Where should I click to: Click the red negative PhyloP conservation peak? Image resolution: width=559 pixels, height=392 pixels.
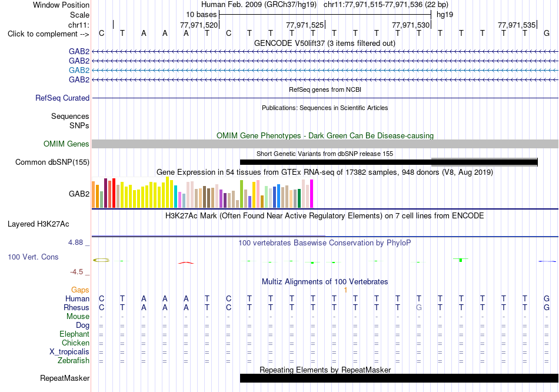[x=186, y=263]
